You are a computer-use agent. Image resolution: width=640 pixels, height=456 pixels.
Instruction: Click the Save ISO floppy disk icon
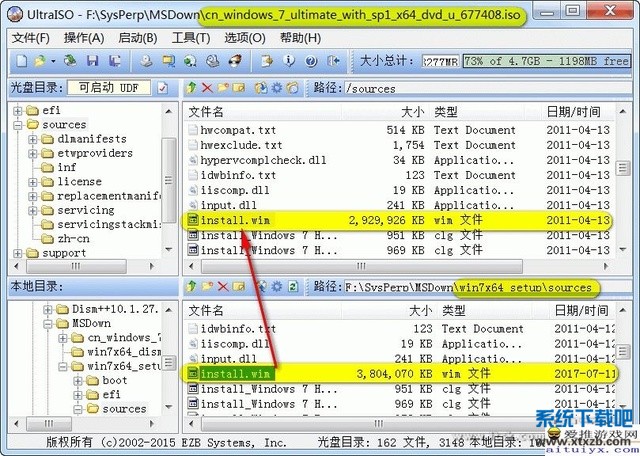pyautogui.click(x=90, y=62)
